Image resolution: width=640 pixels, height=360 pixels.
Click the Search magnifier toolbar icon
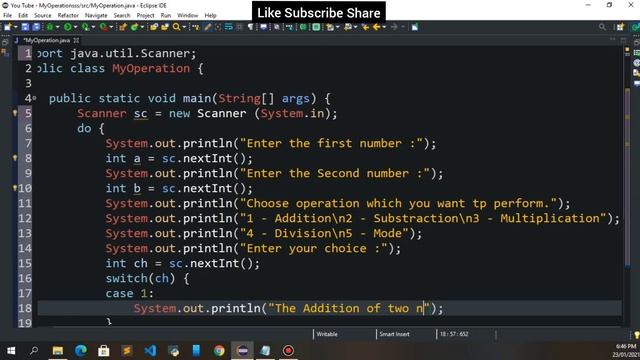(176, 27)
